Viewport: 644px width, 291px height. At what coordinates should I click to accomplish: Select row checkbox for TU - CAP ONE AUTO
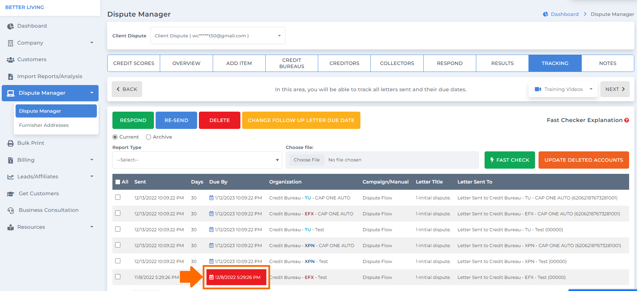118,197
